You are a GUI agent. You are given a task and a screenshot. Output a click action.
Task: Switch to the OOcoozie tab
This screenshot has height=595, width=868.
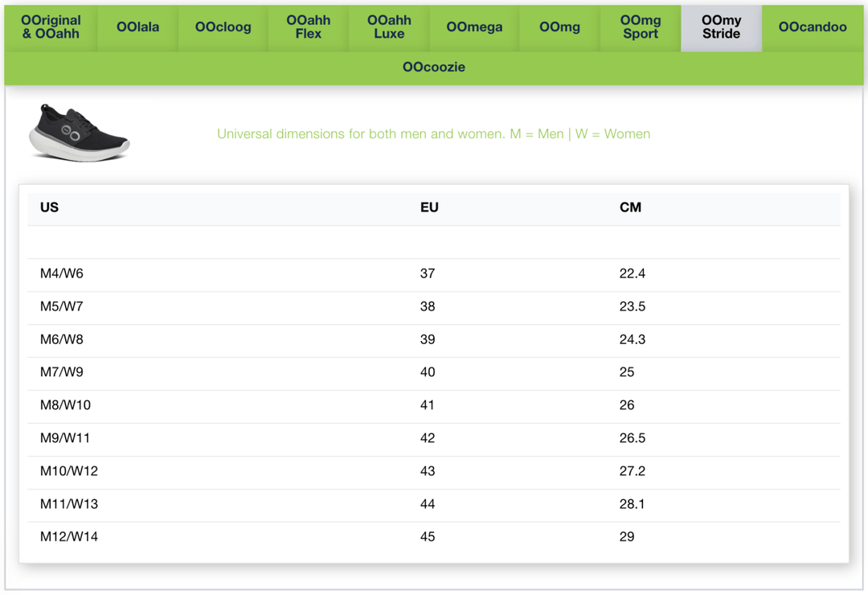point(434,67)
